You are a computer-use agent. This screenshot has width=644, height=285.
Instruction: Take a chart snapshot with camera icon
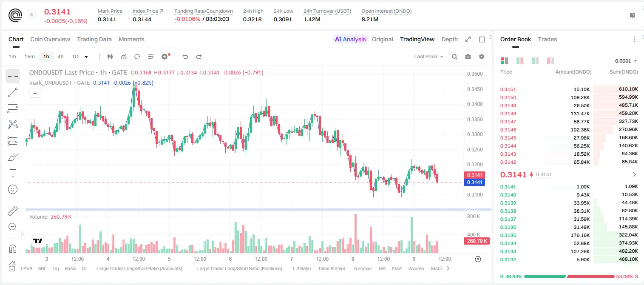468,57
